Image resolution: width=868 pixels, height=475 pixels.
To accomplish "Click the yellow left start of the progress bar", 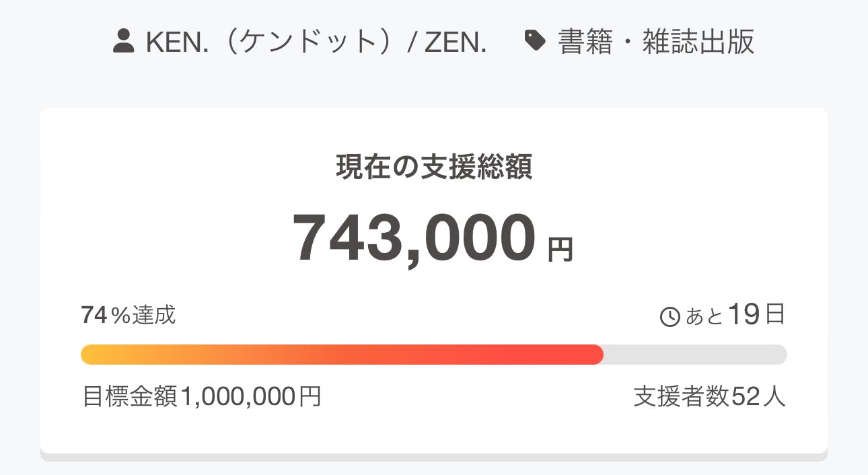I will [94, 355].
